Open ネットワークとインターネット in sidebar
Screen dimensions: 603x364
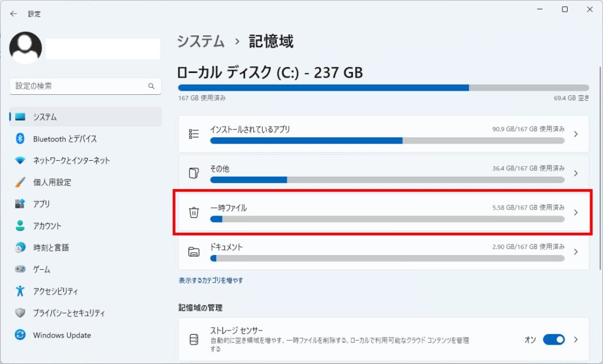click(x=71, y=160)
